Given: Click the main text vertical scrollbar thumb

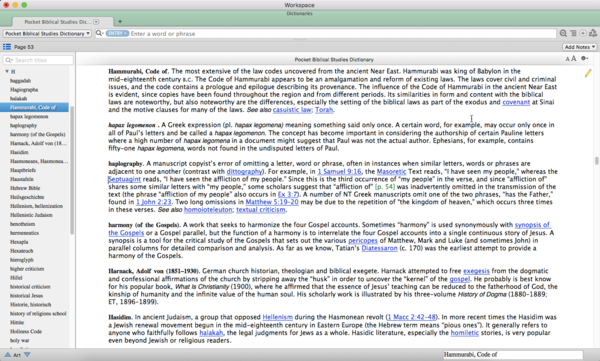Looking at the screenshot, I should tap(596, 160).
